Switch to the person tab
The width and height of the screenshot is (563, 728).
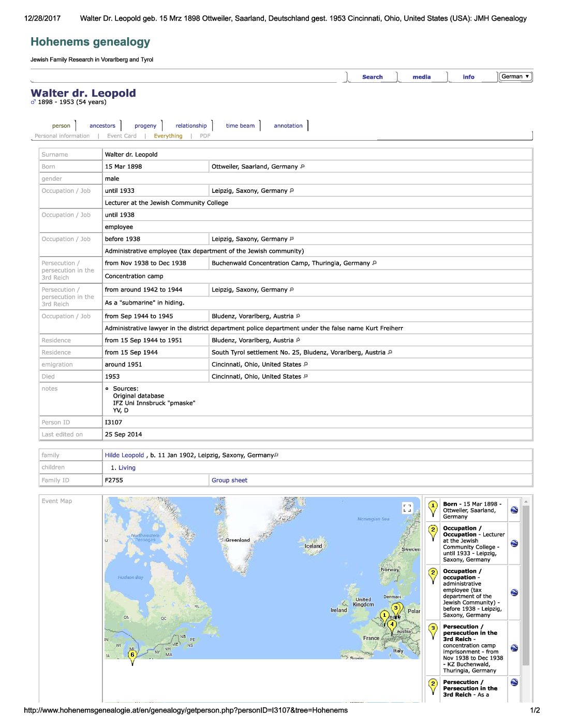(61, 126)
